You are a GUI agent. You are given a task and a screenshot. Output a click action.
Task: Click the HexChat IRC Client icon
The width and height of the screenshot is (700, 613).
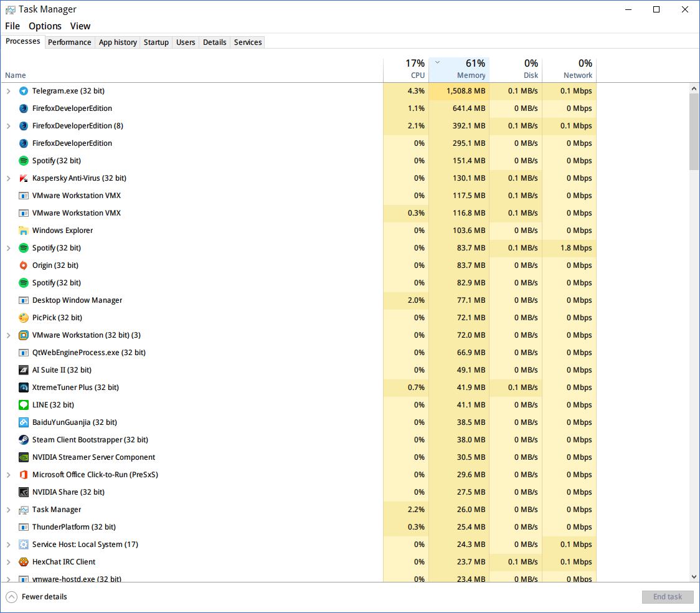coord(24,562)
